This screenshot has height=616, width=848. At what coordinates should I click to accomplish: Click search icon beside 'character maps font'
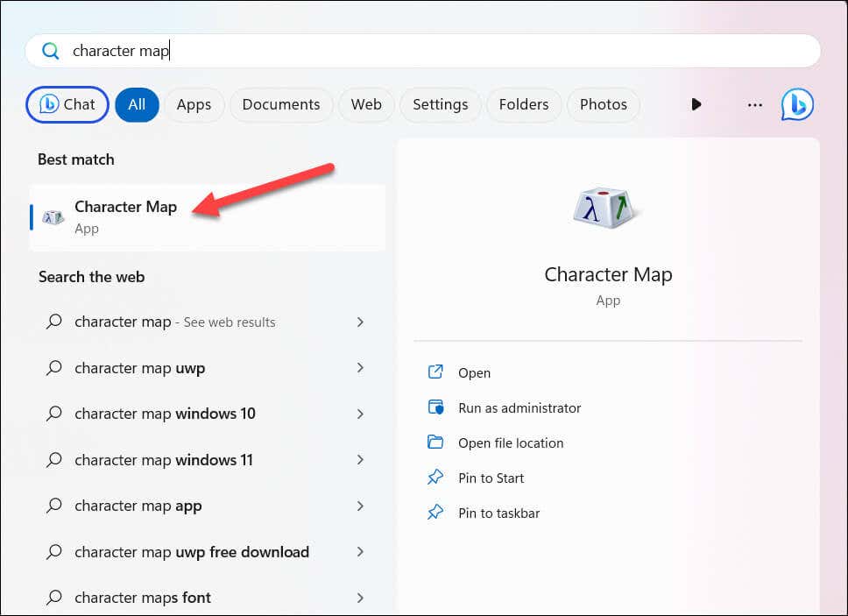click(x=53, y=598)
